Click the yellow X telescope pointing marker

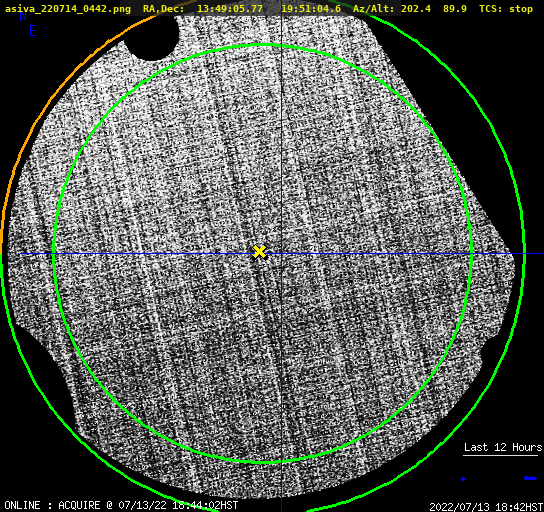point(259,252)
